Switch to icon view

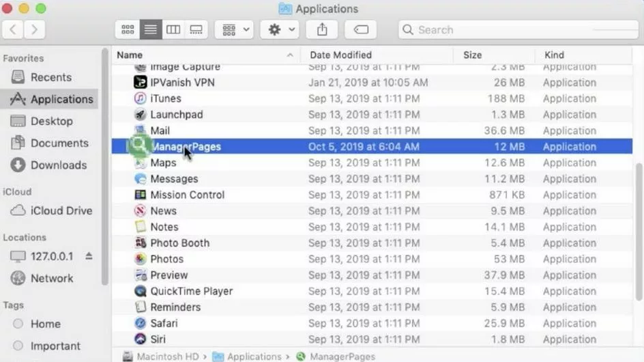point(128,29)
